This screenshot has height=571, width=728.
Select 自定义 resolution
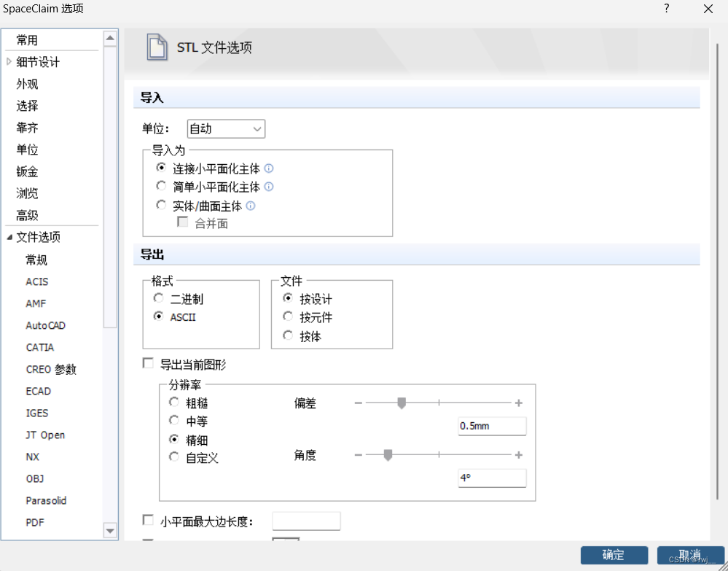[174, 457]
